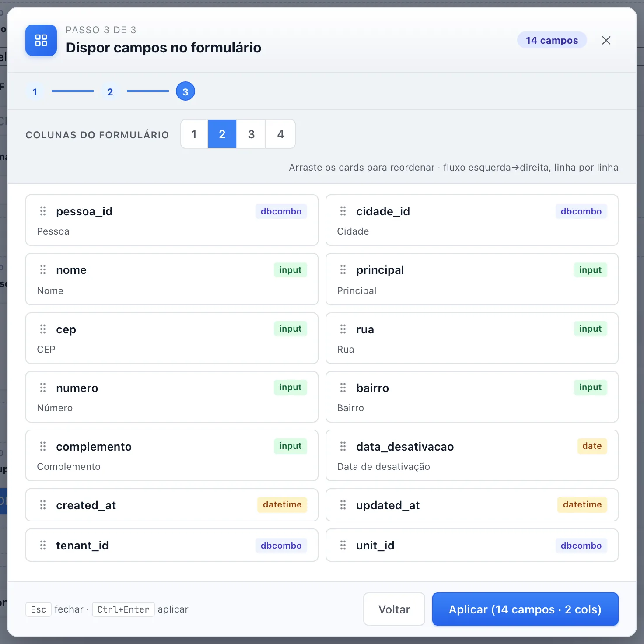Click the blue grid layout icon in header
Screen dimensions: 644x644
(41, 40)
